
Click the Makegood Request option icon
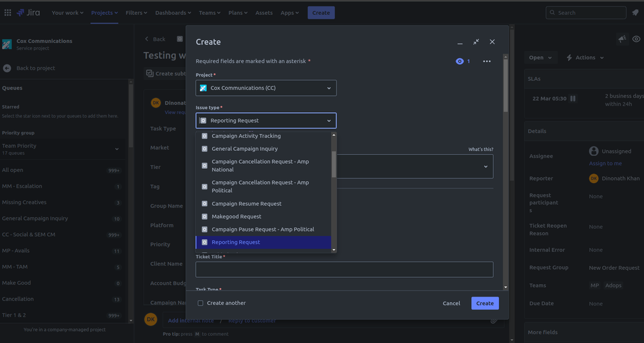coord(204,217)
